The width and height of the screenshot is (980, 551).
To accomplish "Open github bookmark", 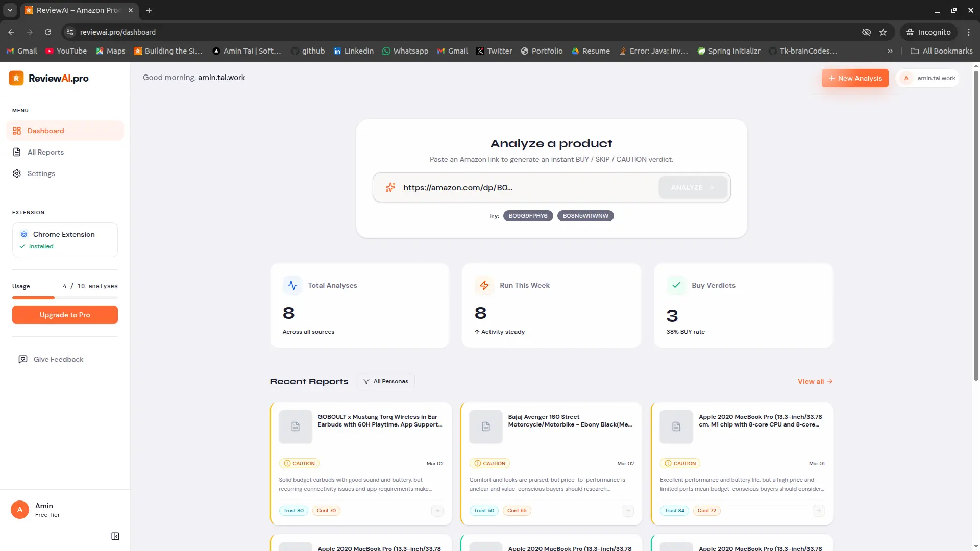I will (x=308, y=51).
